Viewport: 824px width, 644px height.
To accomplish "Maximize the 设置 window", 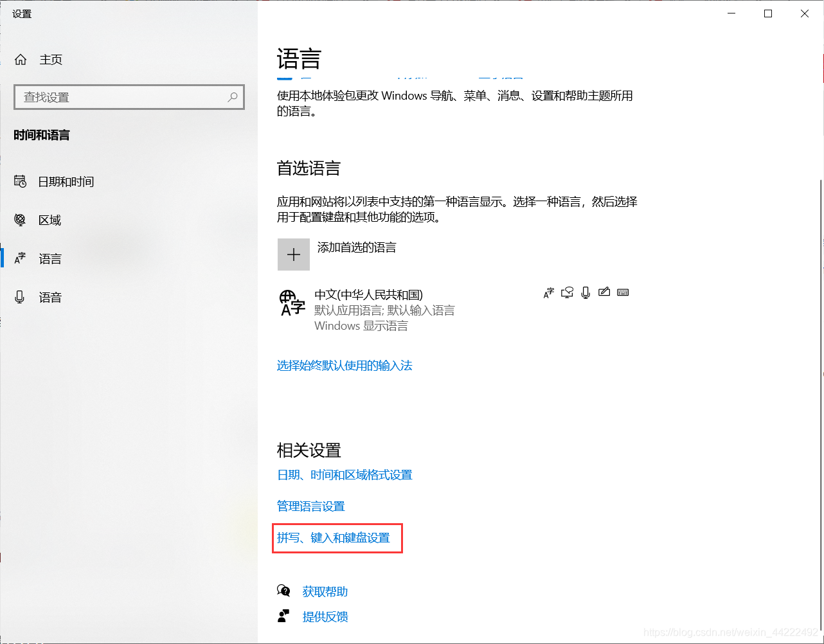I will tap(768, 13).
